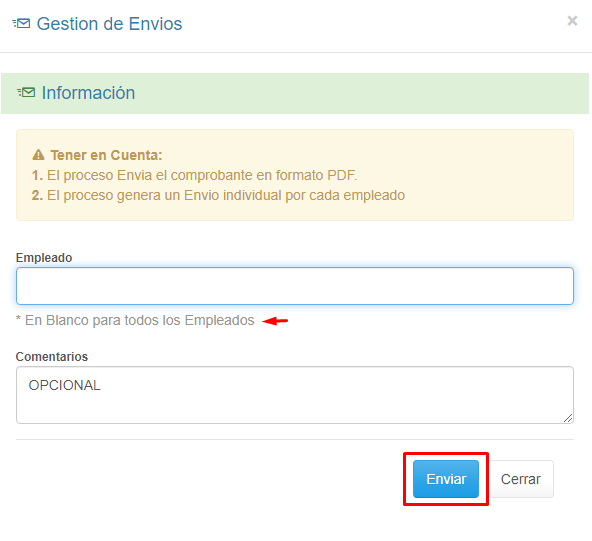Close the Gestion de Envios dialog with X

(572, 21)
